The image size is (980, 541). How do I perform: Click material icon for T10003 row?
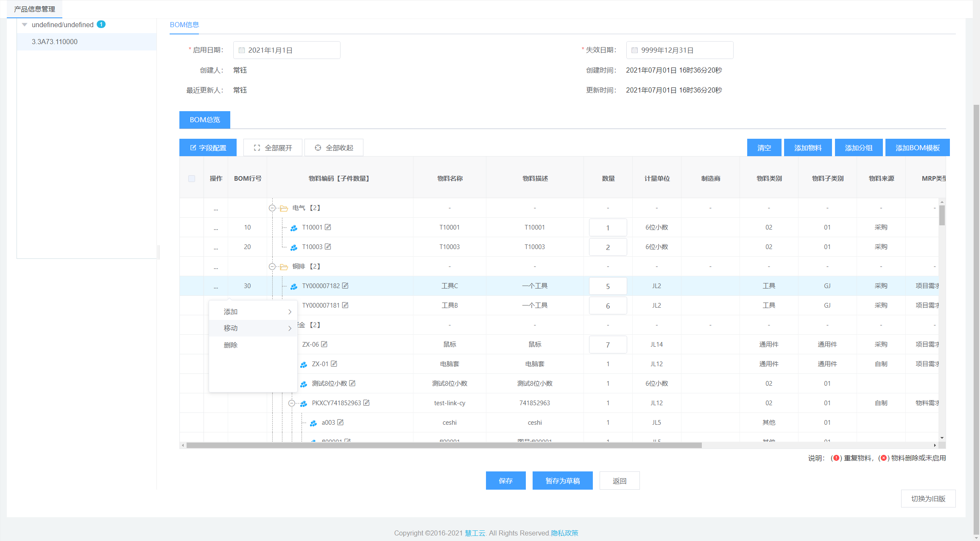click(x=294, y=247)
